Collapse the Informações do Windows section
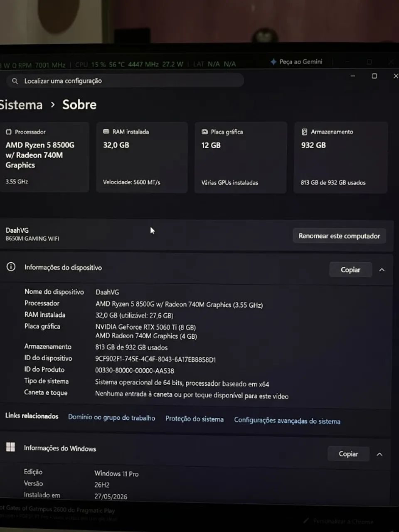This screenshot has height=532, width=399. pos(379,454)
